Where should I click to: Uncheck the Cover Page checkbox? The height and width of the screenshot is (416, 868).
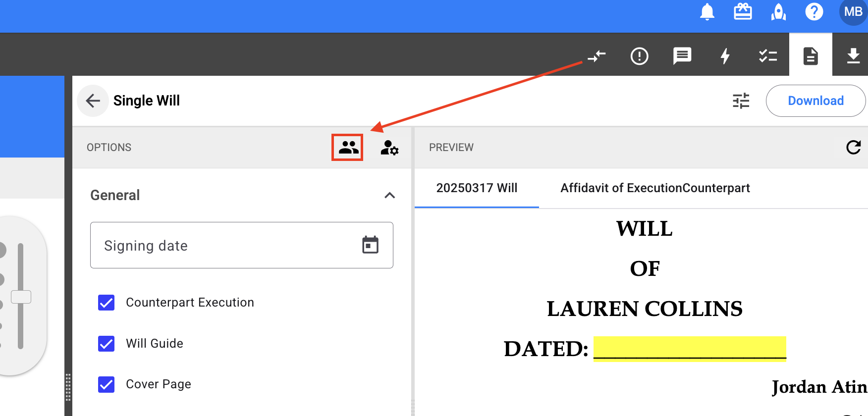click(107, 384)
